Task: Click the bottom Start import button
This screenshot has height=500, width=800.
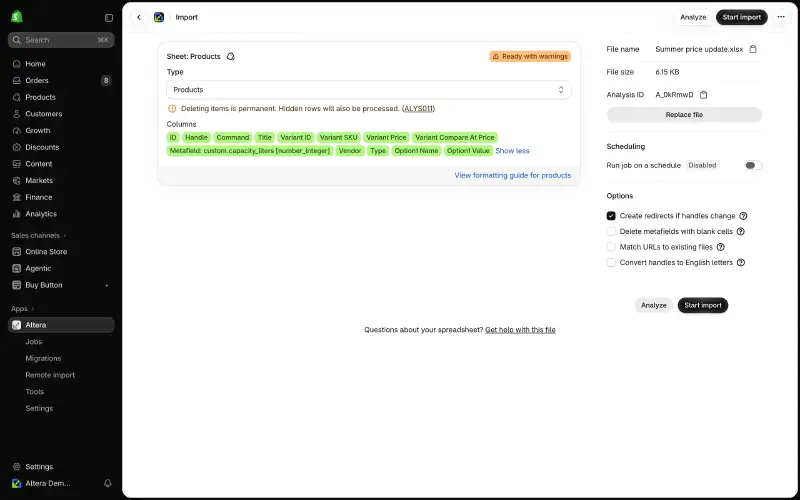Action: coord(703,306)
